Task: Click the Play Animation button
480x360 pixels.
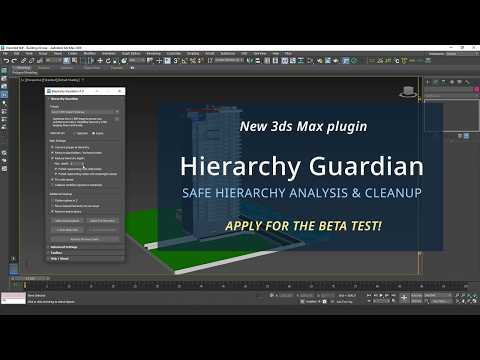Action: pyautogui.click(x=381, y=295)
